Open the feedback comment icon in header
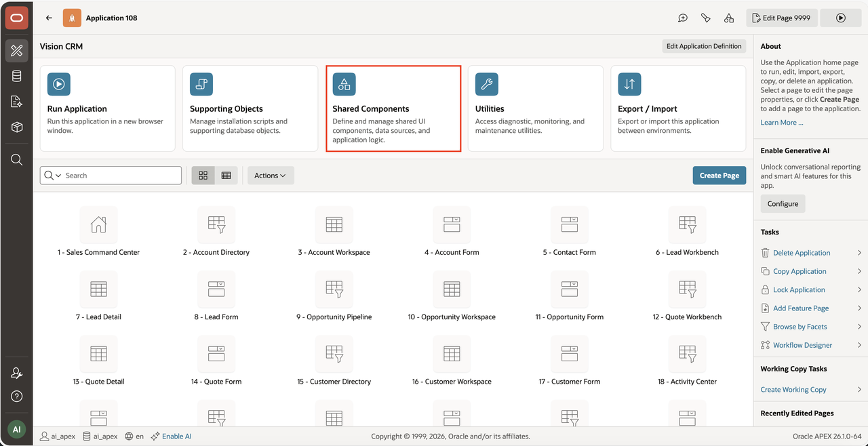The width and height of the screenshot is (868, 446). click(683, 18)
